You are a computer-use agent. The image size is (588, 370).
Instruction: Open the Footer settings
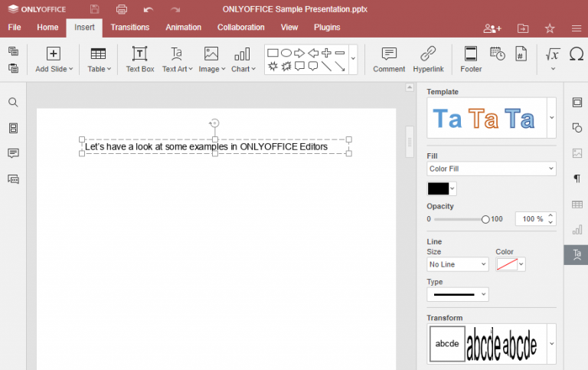click(x=471, y=59)
